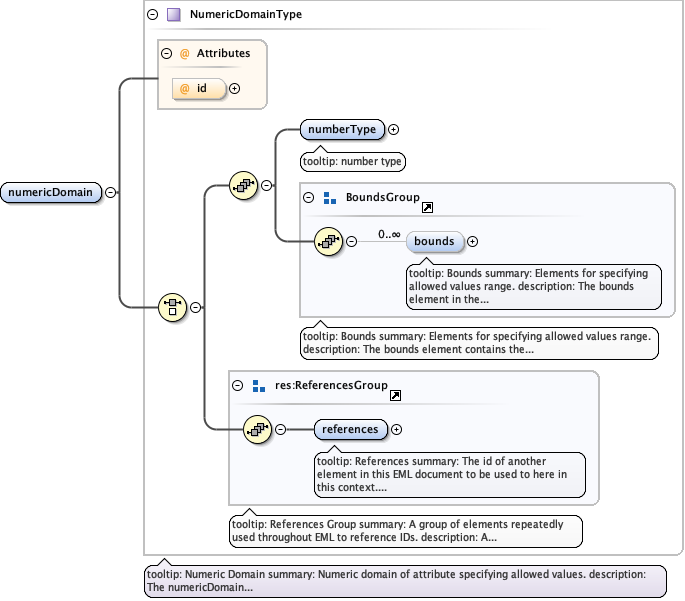Select the bounds element node
This screenshot has width=685, height=601.
434,241
